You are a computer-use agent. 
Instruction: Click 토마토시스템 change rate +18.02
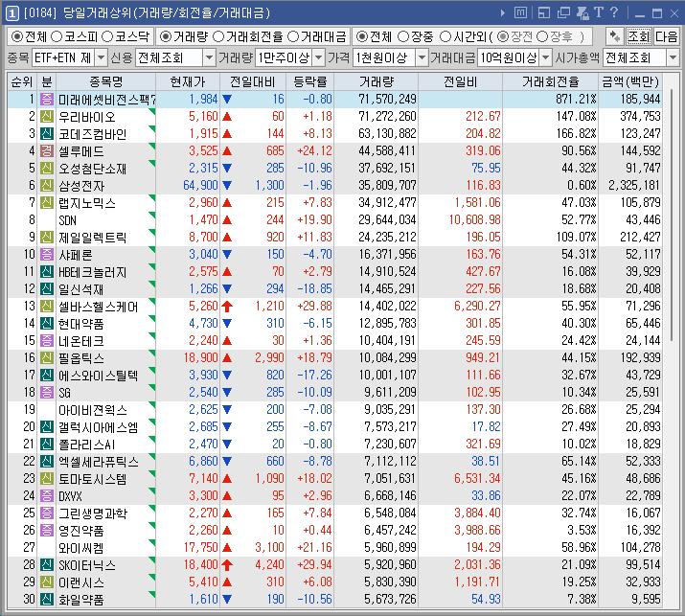click(x=314, y=478)
